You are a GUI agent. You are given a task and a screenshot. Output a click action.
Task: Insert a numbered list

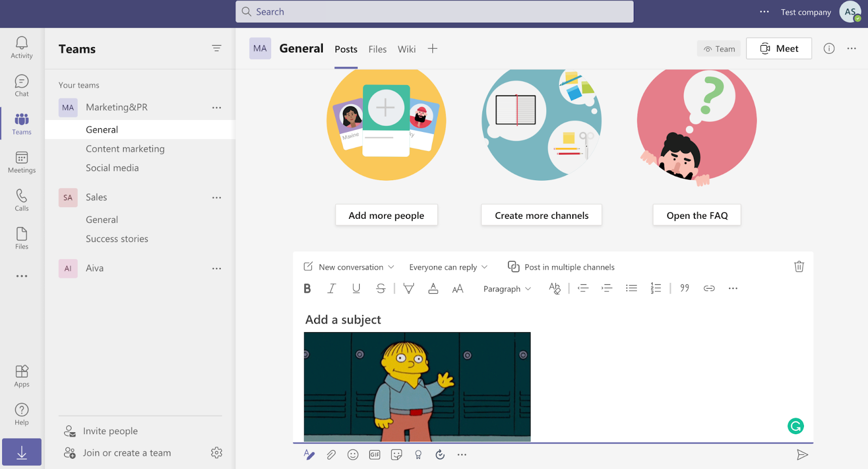click(656, 288)
